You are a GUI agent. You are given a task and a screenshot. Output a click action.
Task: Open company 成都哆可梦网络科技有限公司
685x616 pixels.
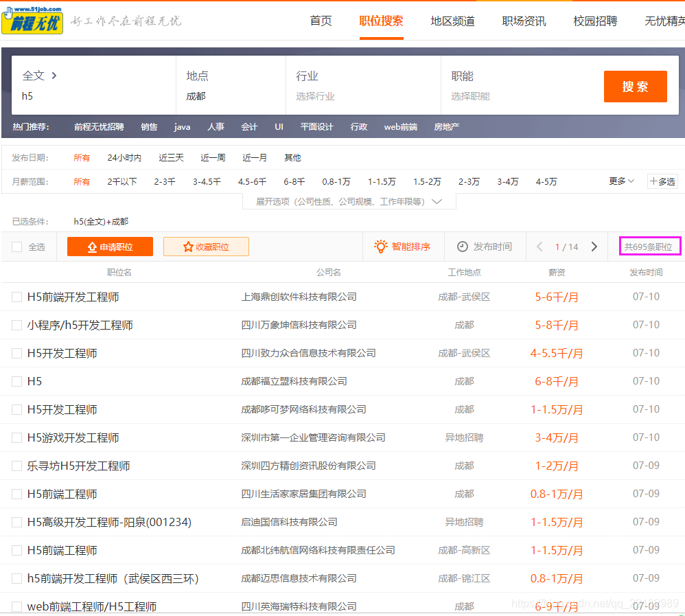[x=303, y=410]
